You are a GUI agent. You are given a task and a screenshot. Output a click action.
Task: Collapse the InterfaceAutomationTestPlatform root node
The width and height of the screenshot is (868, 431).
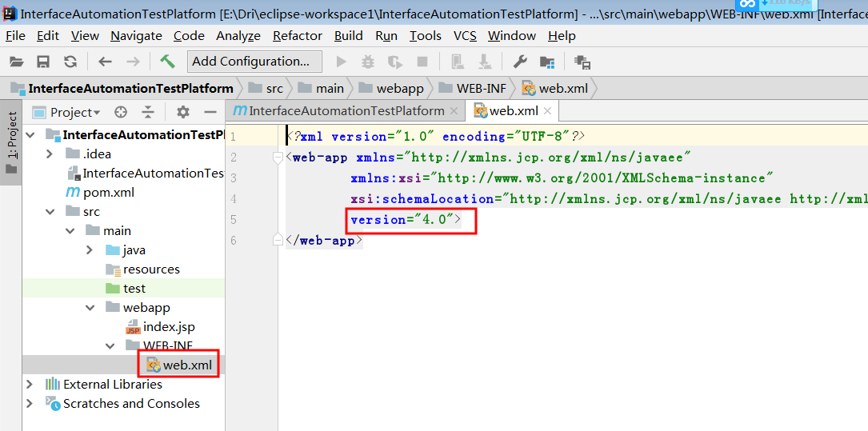[30, 135]
